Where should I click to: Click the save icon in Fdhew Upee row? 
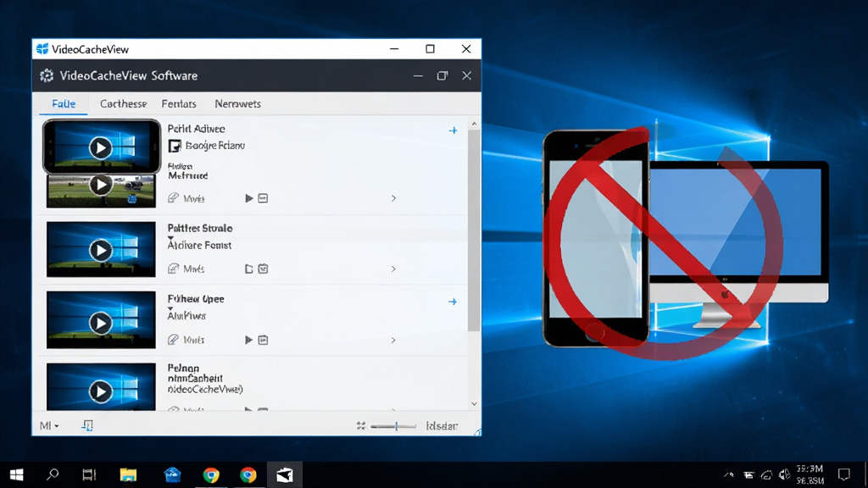pos(263,340)
